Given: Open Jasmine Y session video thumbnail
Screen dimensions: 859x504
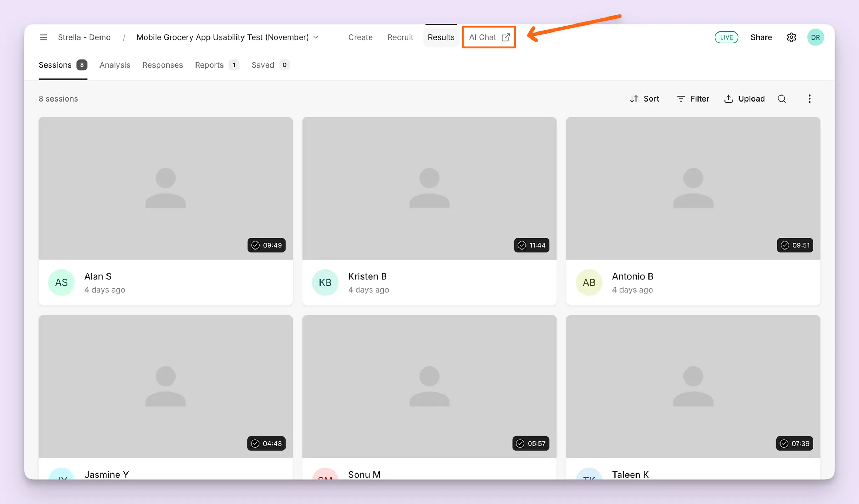Looking at the screenshot, I should [165, 386].
